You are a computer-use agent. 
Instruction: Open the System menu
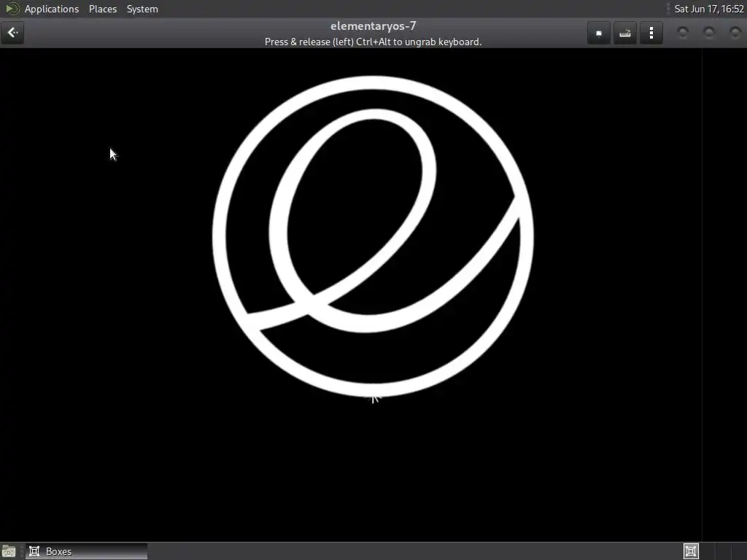click(142, 9)
